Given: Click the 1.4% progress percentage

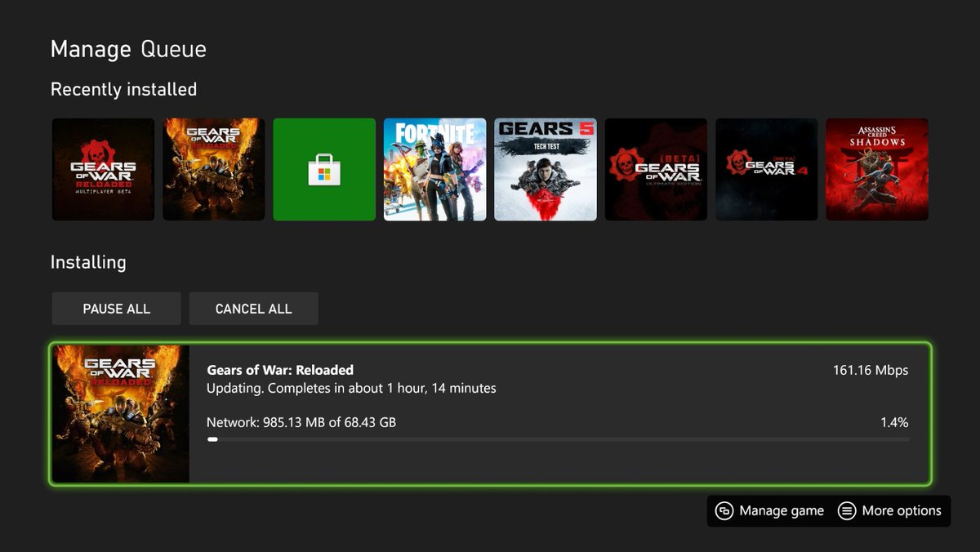Looking at the screenshot, I should 894,422.
